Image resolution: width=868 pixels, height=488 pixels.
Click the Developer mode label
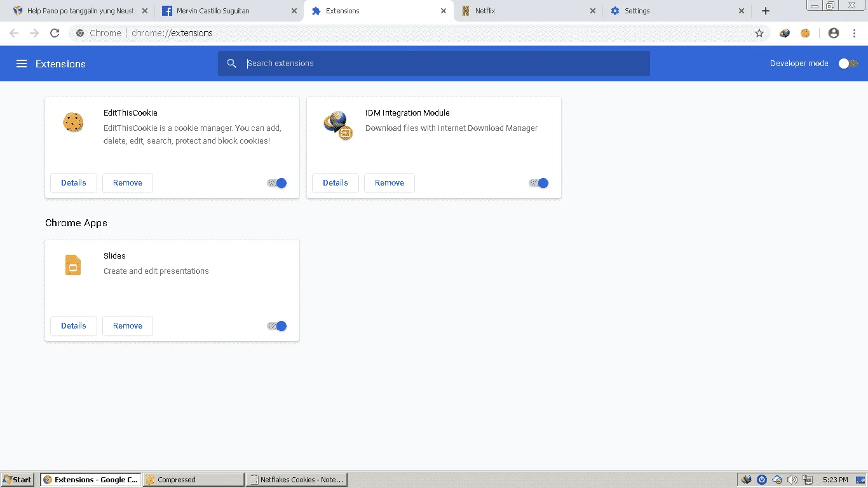(799, 64)
